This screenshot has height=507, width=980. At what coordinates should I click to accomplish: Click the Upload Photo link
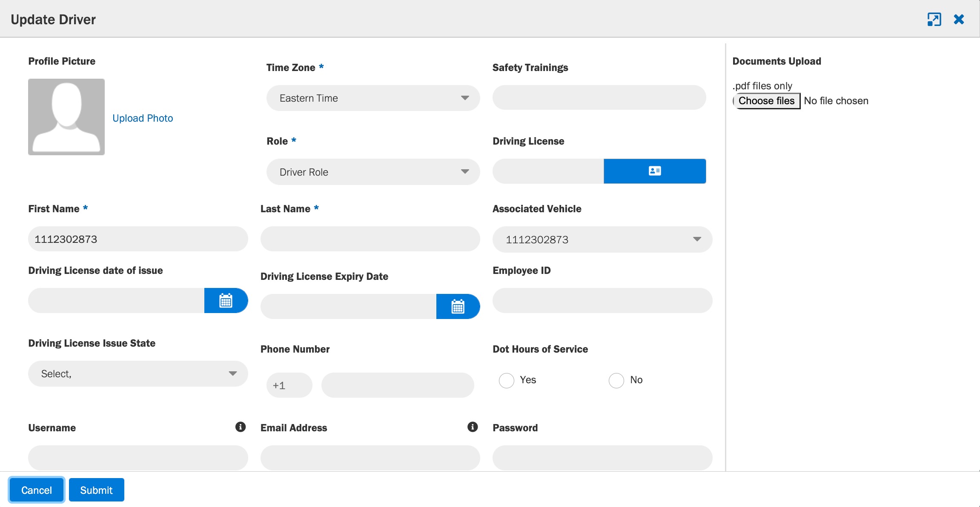click(x=143, y=118)
